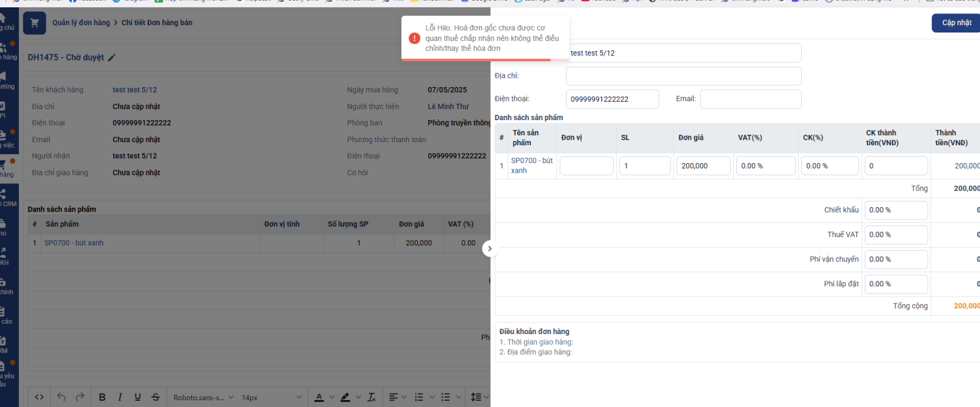This screenshot has height=407, width=980.
Task: Click the pencil icon beside DH1475
Action: pos(111,58)
